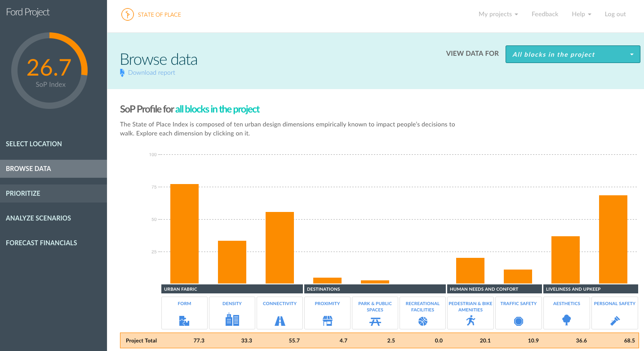Screen dimensions: 644x351
Task: Click the 0.0 value in Project Total
Action: coord(439,341)
